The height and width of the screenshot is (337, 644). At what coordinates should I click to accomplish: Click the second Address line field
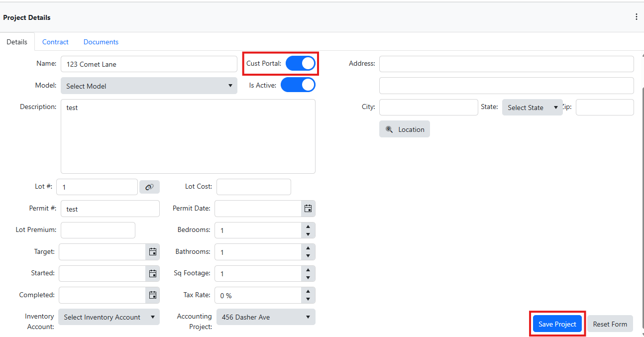[x=507, y=86]
